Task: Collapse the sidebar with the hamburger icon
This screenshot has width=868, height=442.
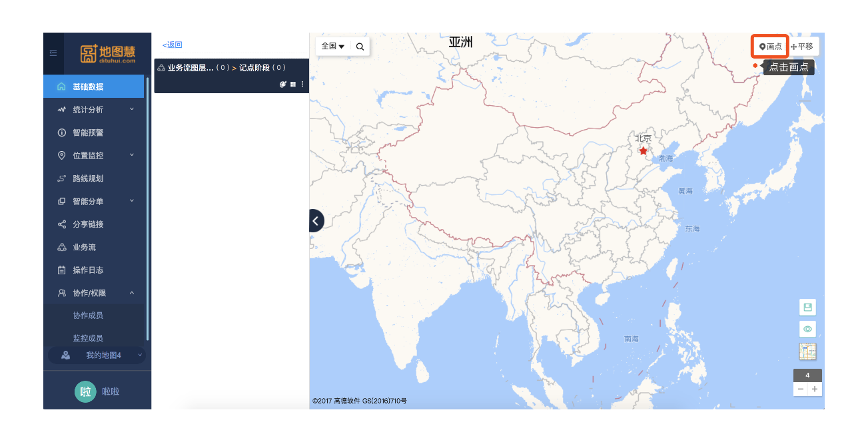Action: pyautogui.click(x=53, y=53)
